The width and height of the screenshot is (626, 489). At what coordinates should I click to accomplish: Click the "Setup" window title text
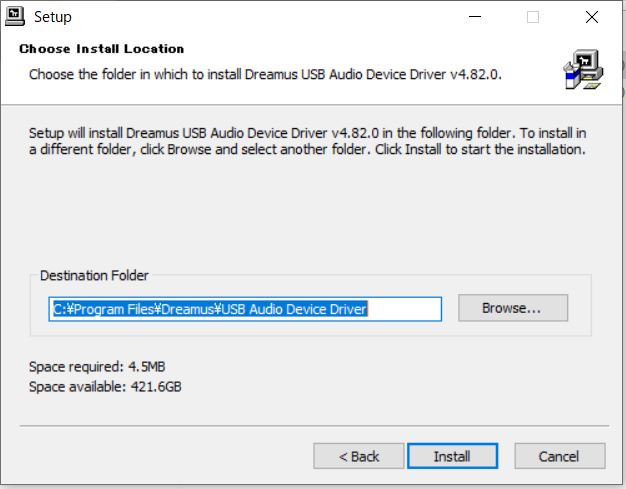(x=53, y=17)
